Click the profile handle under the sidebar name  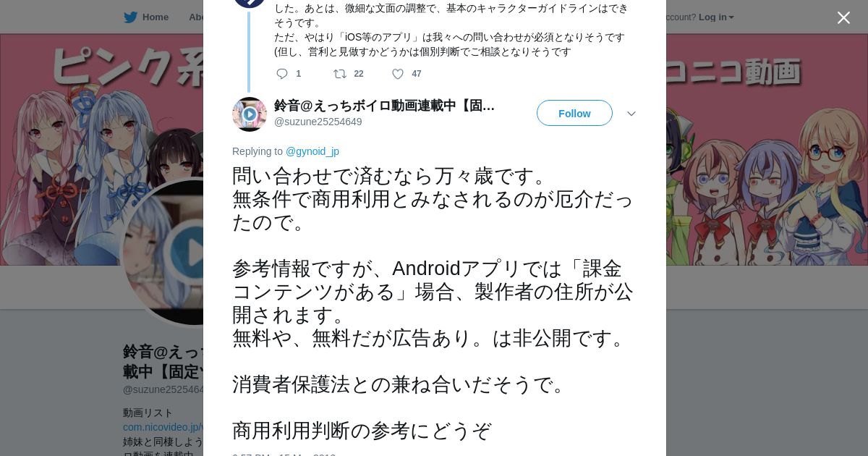click(163, 389)
